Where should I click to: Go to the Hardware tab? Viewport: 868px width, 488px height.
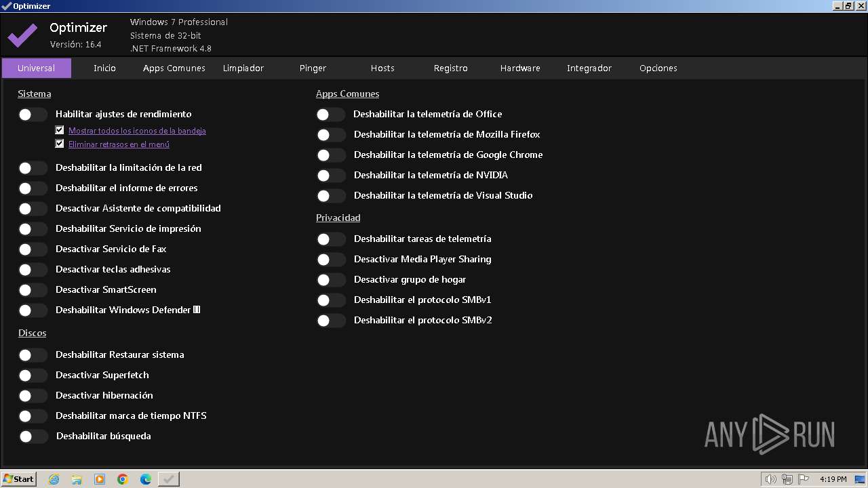pos(520,68)
